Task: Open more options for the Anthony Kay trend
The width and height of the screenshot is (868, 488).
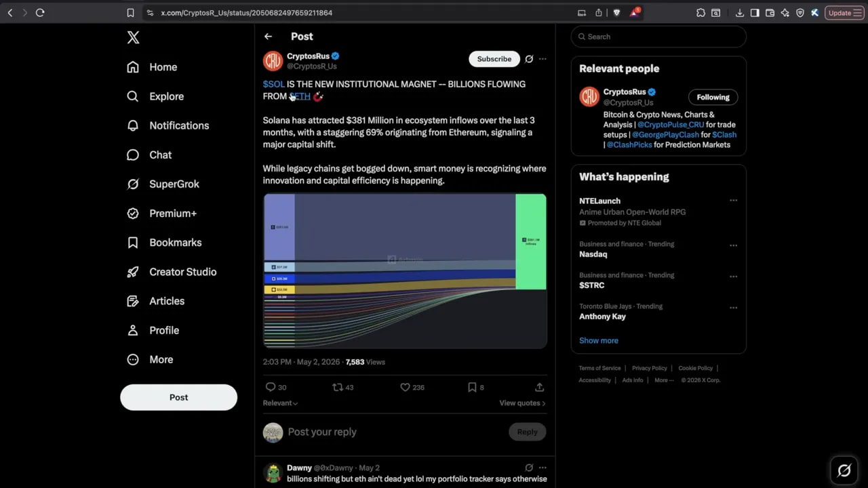Action: (733, 308)
